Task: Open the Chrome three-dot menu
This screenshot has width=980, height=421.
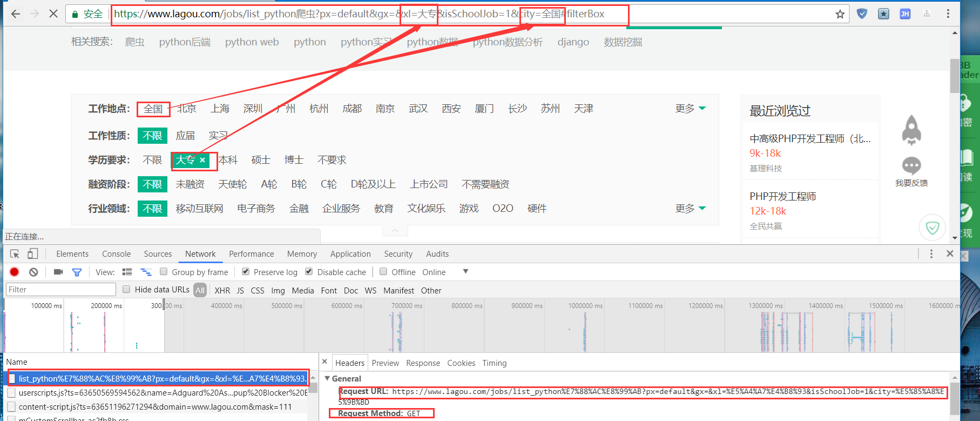Action: point(948,14)
